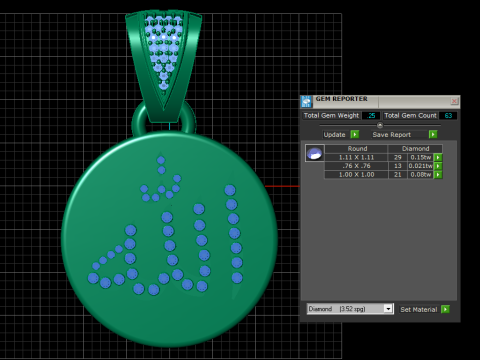Click the Total Gem Count value field

[x=448, y=116]
